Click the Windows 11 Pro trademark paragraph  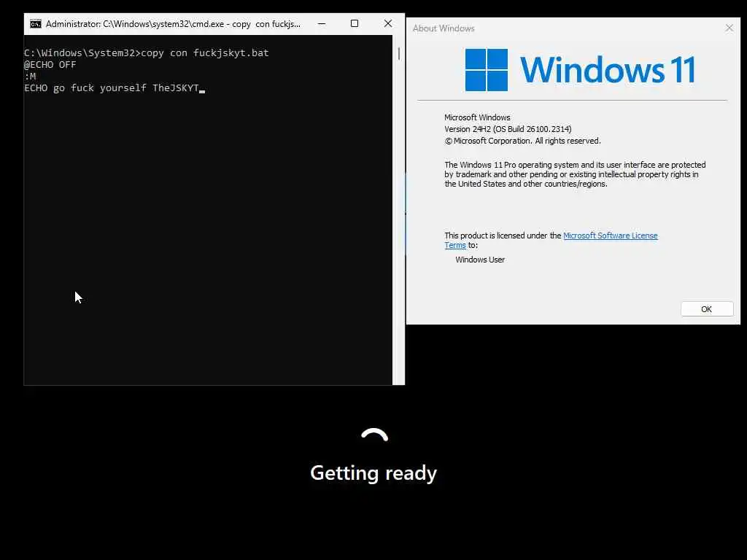point(575,174)
